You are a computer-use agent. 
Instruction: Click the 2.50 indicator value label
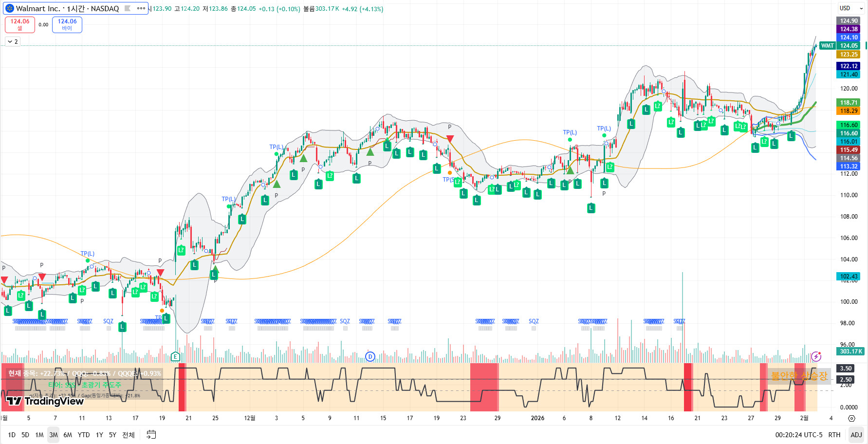(846, 380)
